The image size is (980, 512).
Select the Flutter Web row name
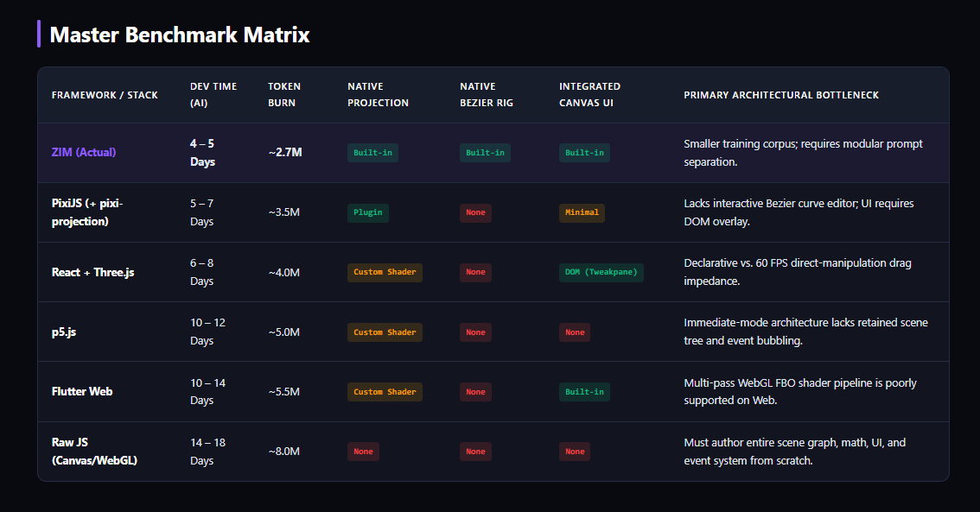82,391
